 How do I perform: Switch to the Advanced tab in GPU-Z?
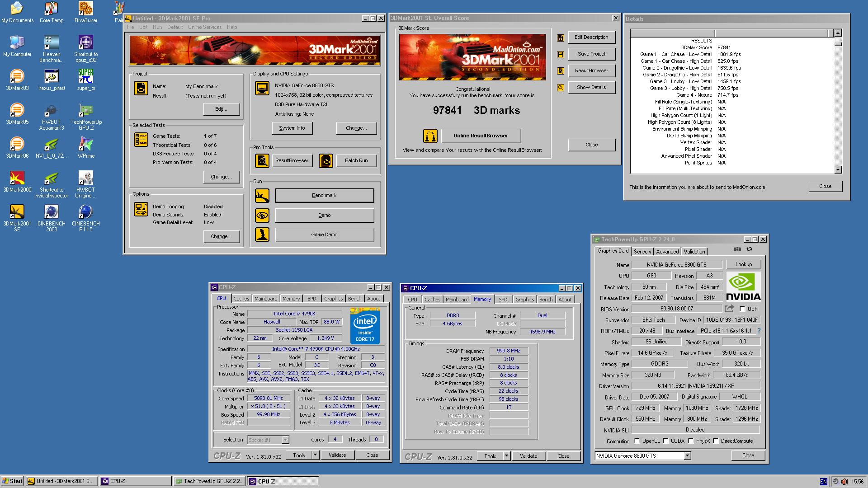(667, 252)
